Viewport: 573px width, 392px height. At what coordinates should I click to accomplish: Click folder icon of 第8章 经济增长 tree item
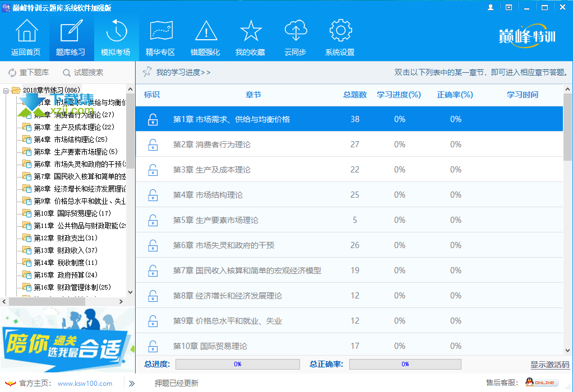coord(27,188)
